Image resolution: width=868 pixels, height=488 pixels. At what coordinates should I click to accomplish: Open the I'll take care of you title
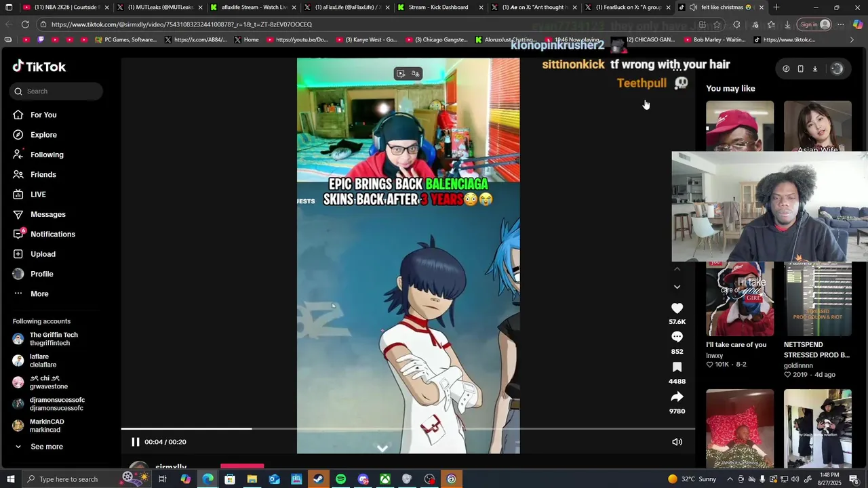[736, 344]
